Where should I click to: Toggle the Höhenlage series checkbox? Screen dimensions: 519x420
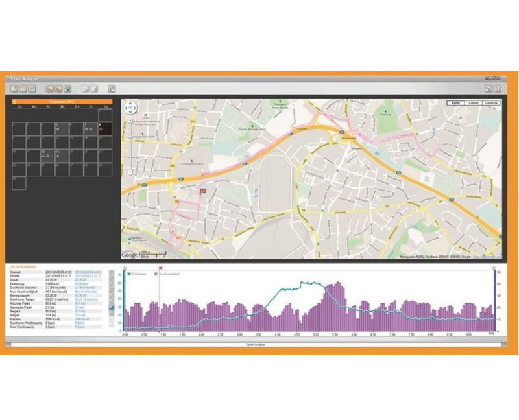[x=129, y=274]
